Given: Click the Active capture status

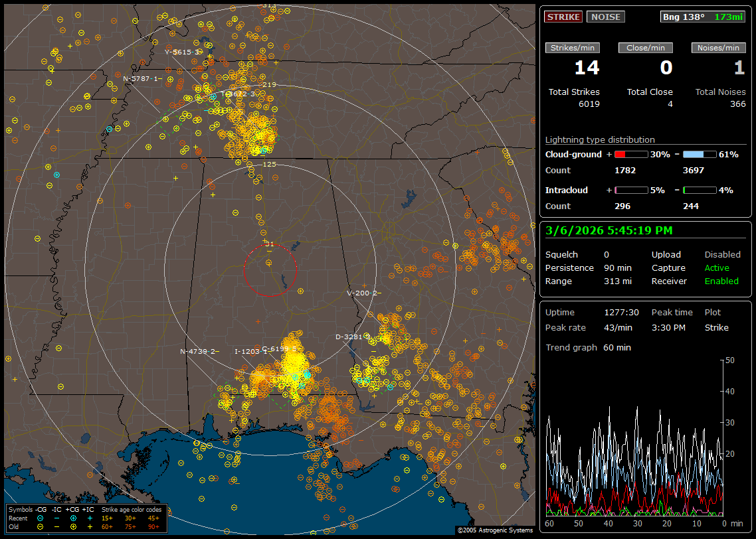Looking at the screenshot, I should [x=717, y=268].
